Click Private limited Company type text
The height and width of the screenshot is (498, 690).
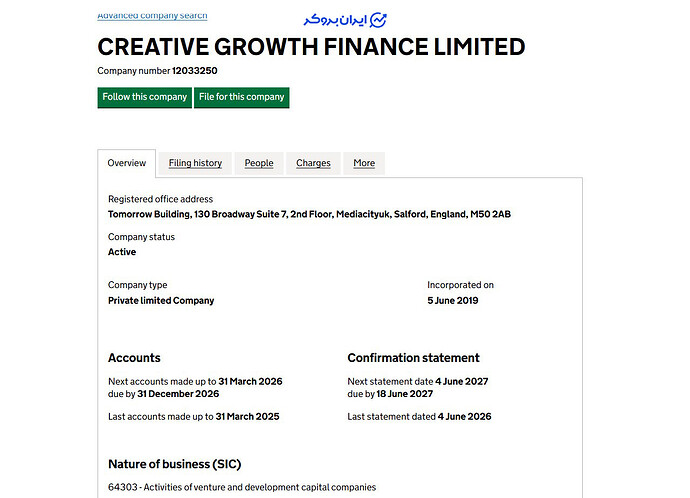tap(161, 300)
